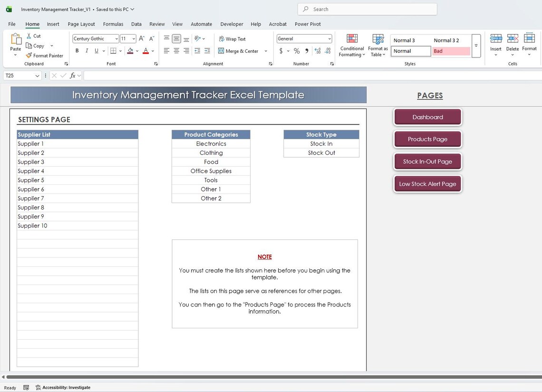Switch to the Data tab

pos(136,24)
